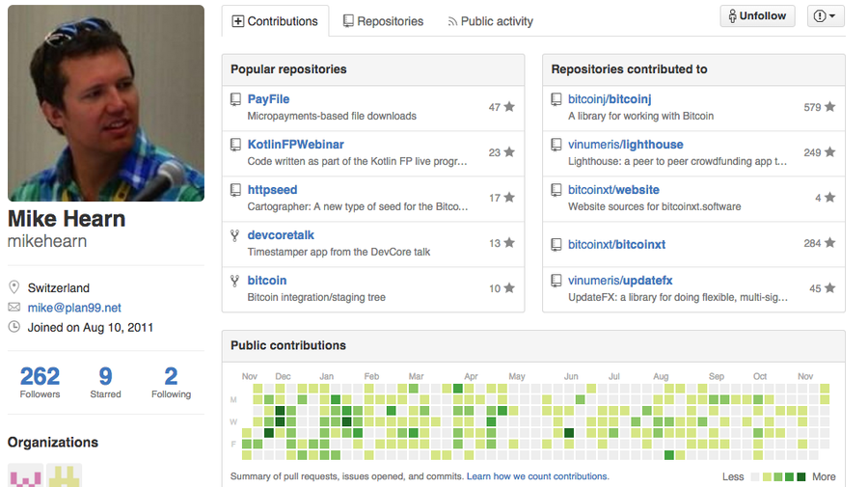
Task: Open the mike@plan99.net email link
Action: click(74, 308)
